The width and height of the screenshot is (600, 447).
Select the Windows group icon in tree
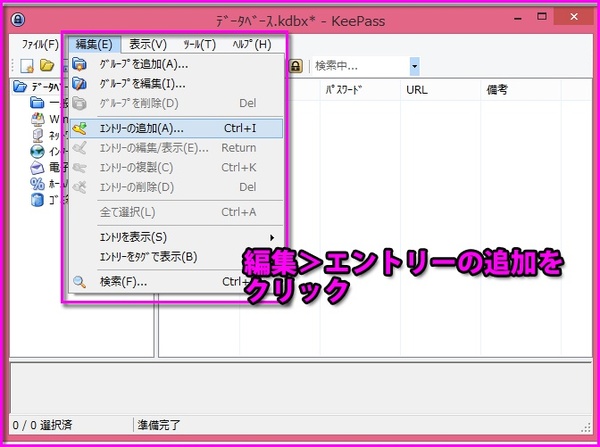click(x=37, y=119)
